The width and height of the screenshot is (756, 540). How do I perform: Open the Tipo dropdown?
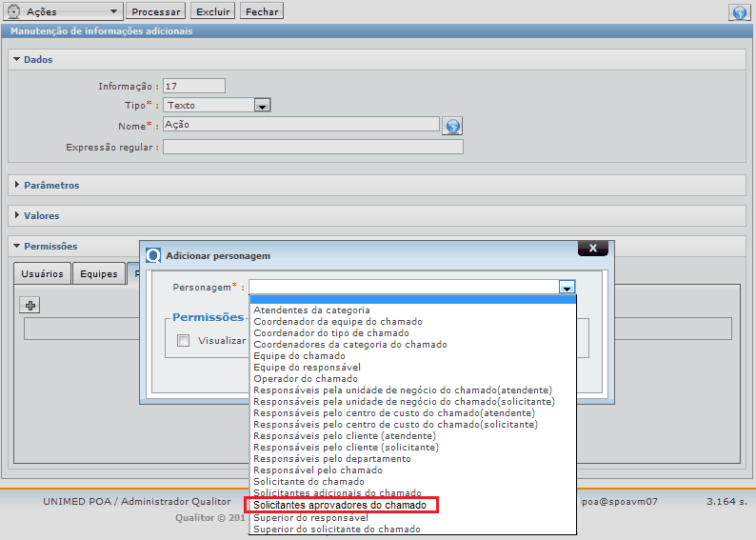point(263,106)
